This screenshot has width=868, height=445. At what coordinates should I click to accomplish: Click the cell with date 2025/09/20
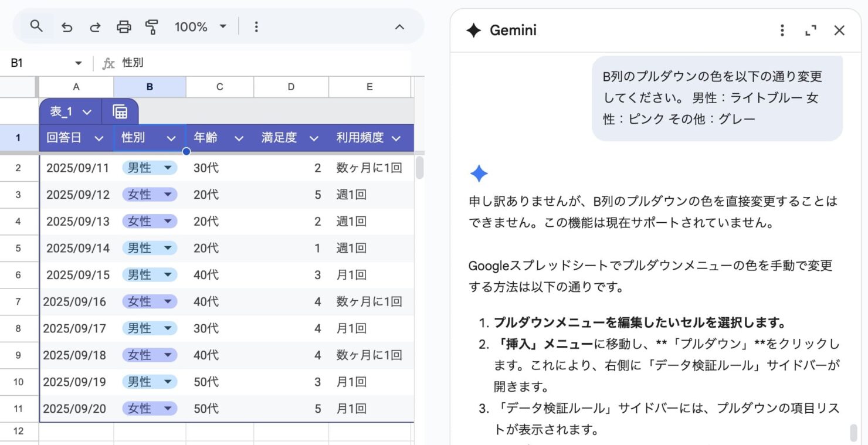pos(77,408)
